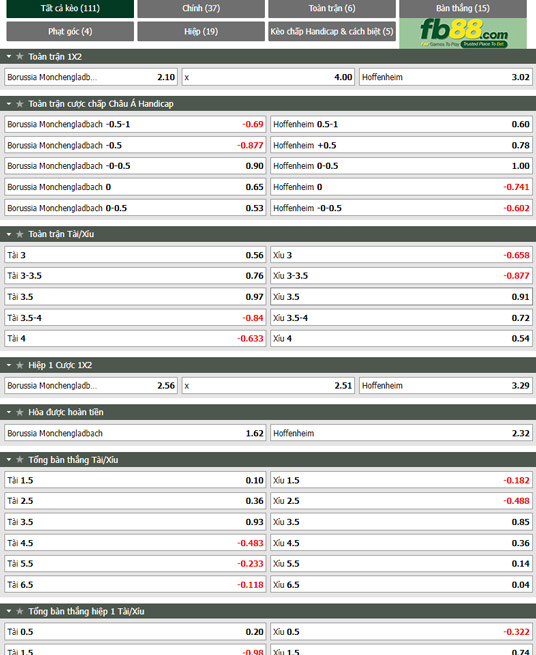Select Borussia Monchengladbach -0.5-1 at -0.69
The image size is (536, 655).
pyautogui.click(x=135, y=124)
